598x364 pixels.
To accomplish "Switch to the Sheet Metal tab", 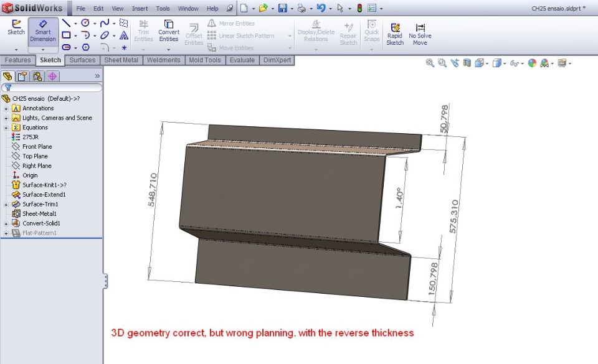I will click(x=121, y=60).
